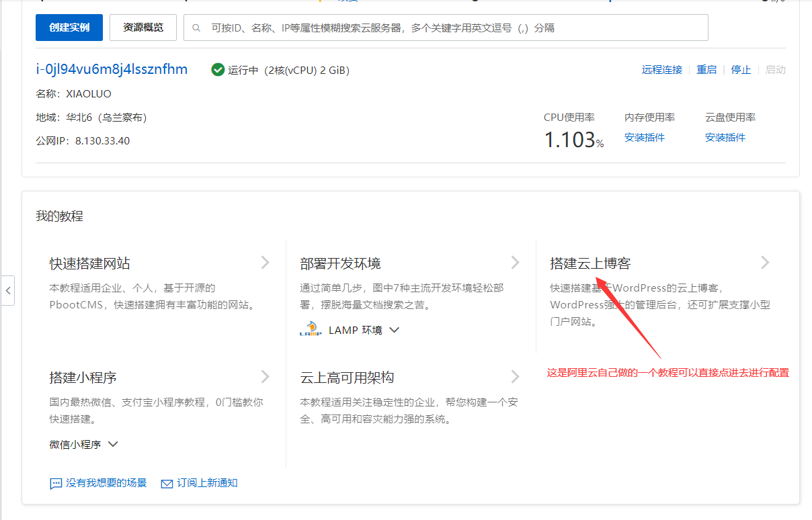Viewport: 812px width, 520px height.
Task: Click 订阅上新通知 link
Action: click(x=207, y=483)
